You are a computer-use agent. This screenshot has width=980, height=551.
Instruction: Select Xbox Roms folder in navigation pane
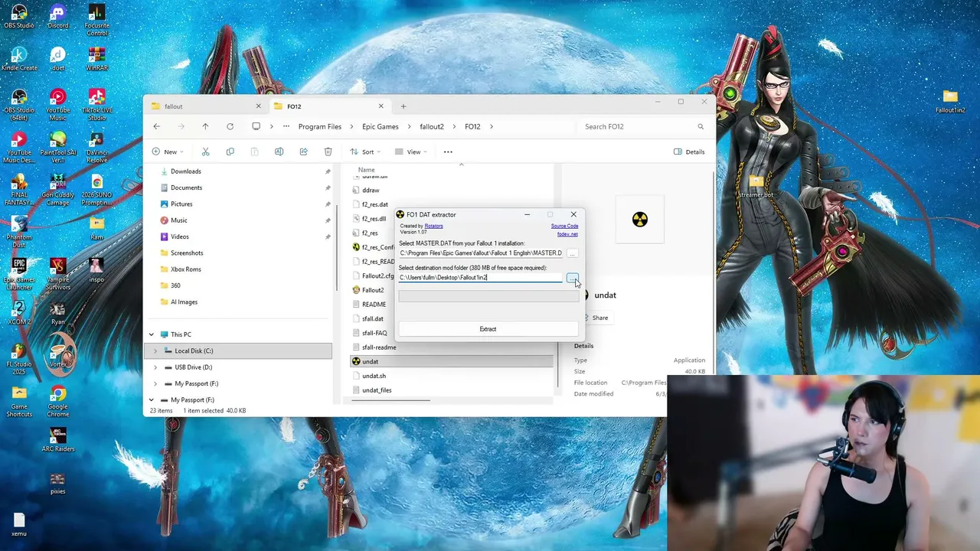185,269
